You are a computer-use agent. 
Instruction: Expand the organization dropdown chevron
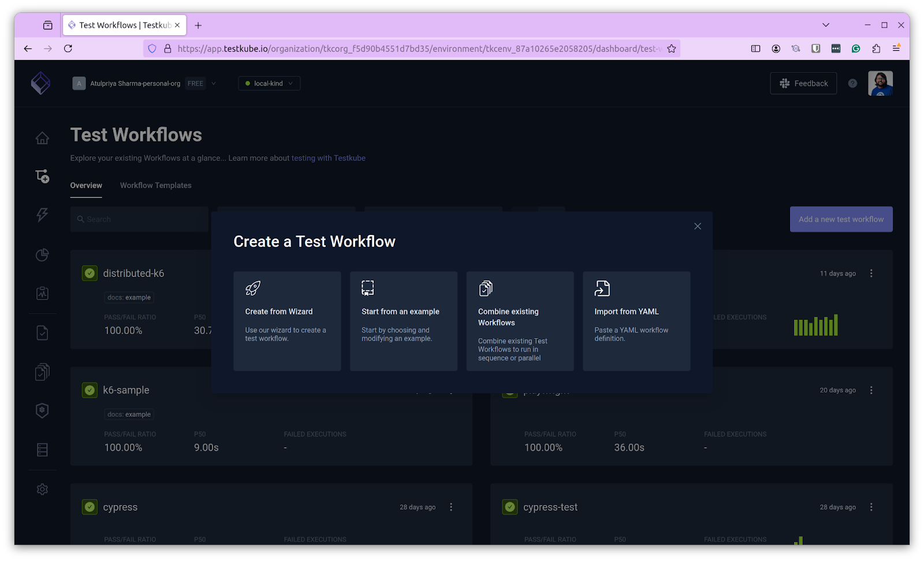[x=214, y=83]
